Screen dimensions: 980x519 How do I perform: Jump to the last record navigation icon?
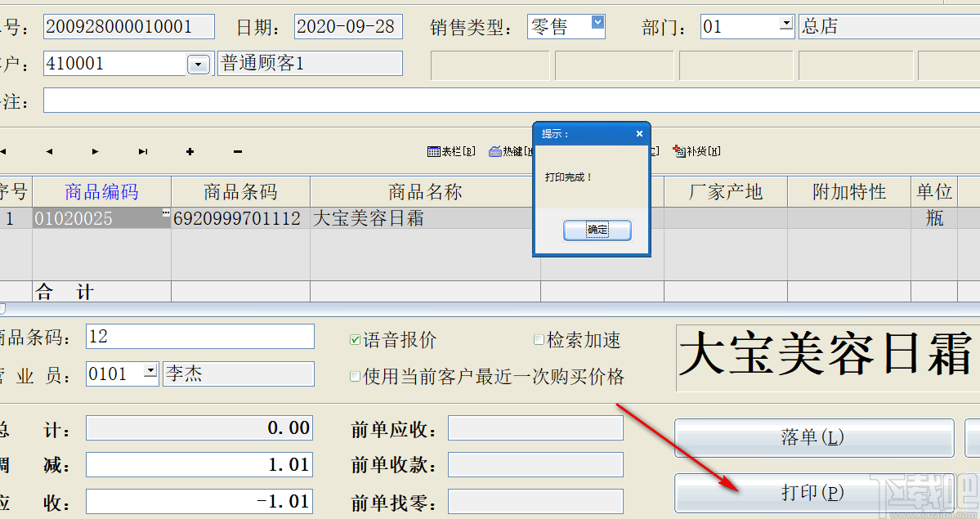point(141,151)
